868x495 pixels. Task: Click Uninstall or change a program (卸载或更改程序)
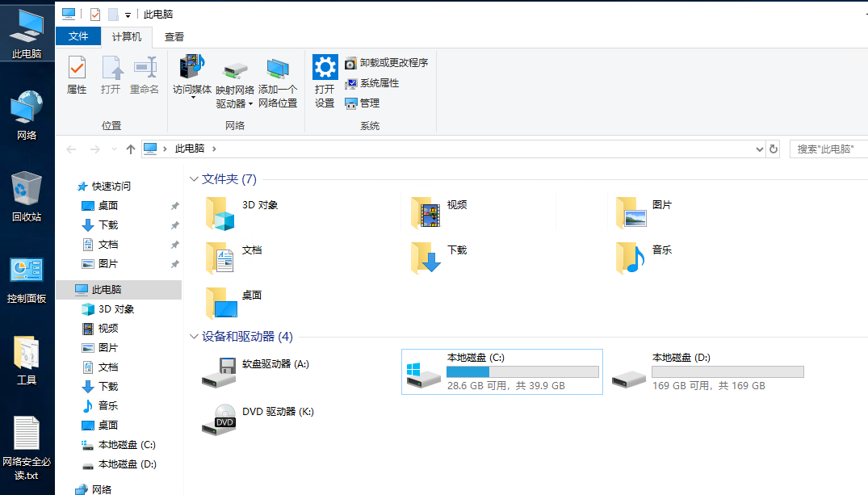coord(386,63)
